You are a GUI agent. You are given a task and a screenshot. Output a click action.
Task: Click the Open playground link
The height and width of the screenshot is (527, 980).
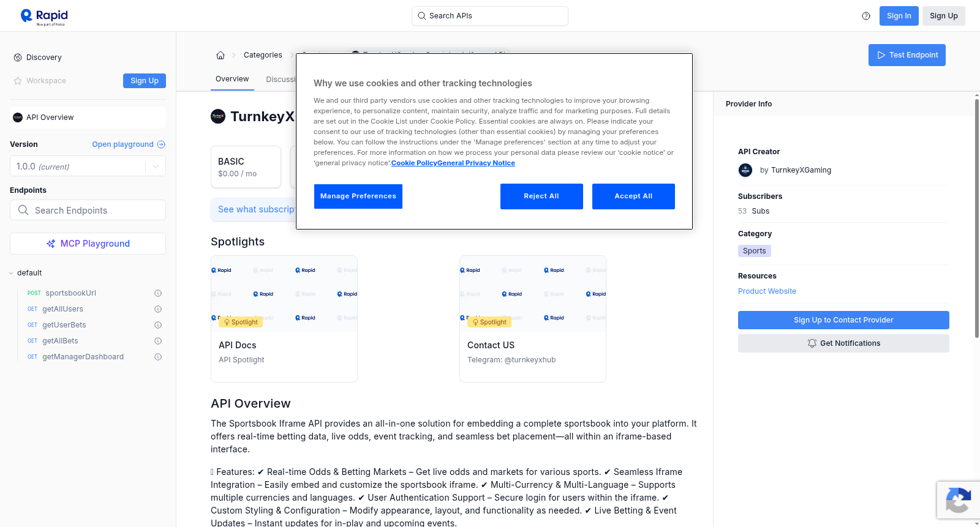(x=123, y=144)
